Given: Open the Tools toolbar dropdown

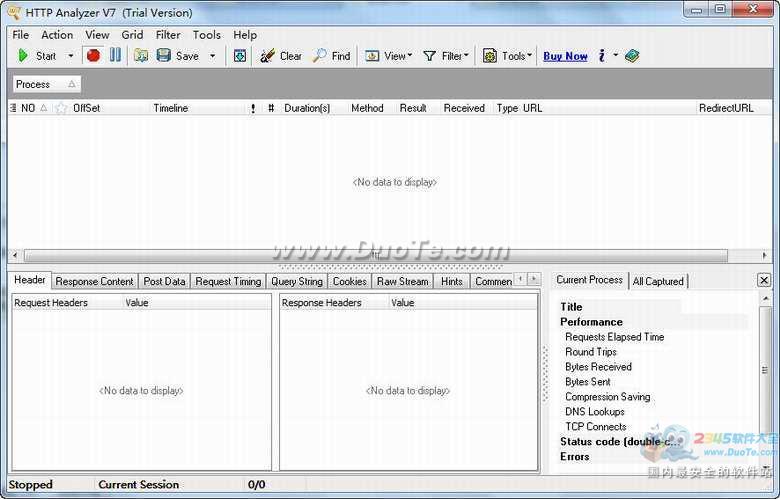Looking at the screenshot, I should click(x=507, y=56).
